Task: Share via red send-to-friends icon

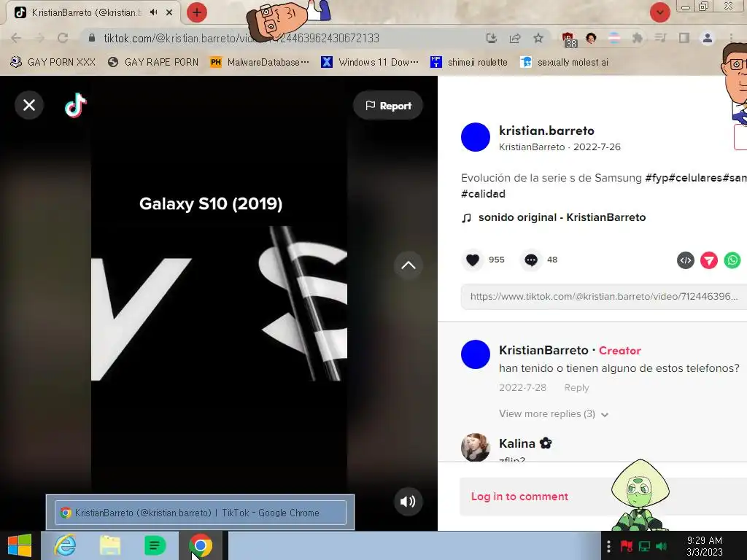Action: (x=709, y=260)
